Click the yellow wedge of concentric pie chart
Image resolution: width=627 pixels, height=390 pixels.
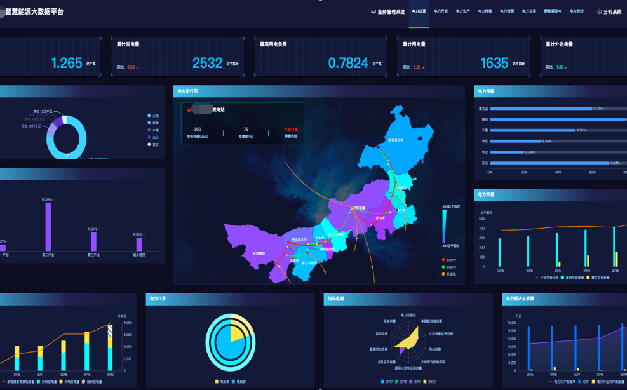(x=237, y=334)
